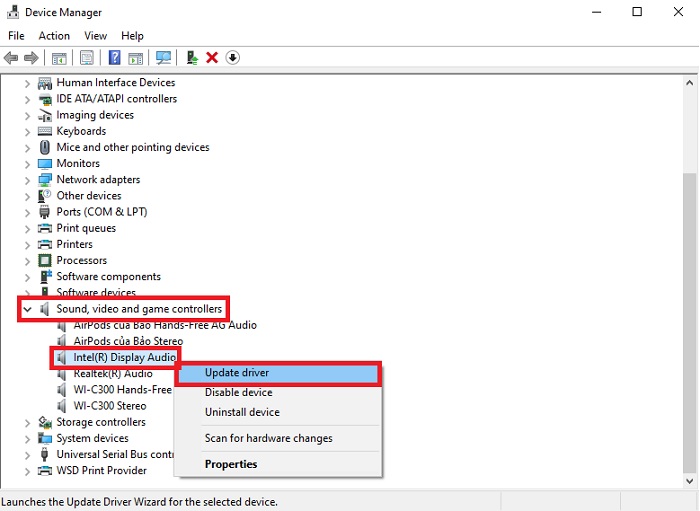Expand the Network adapters node
The image size is (700, 511).
click(28, 180)
